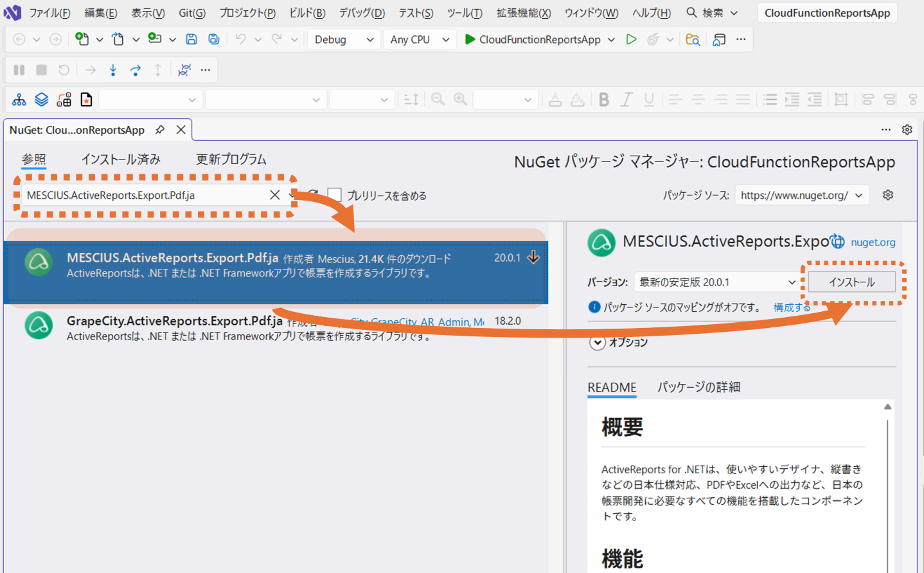The height and width of the screenshot is (573, 924).
Task: Open tab overflow ellipsis menu at right
Action: [886, 130]
